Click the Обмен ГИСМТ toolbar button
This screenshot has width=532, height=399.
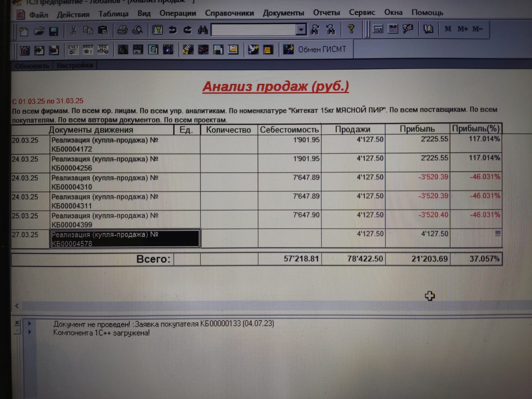tap(315, 50)
